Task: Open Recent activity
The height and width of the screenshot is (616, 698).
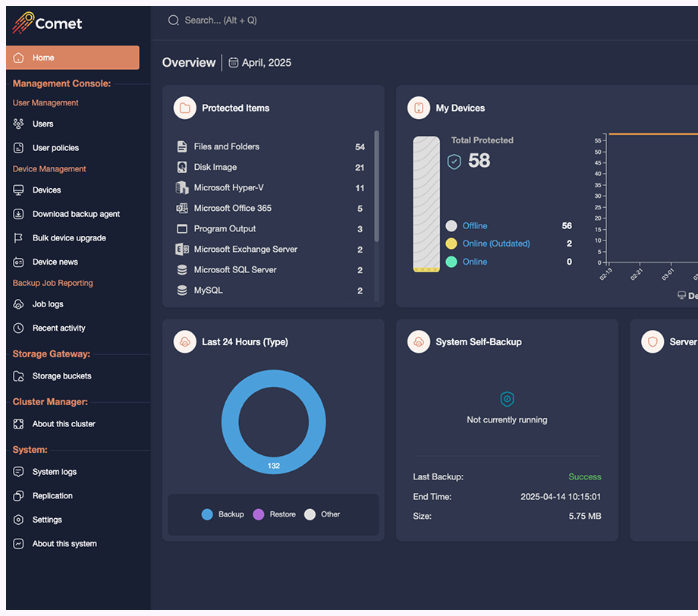Action: tap(58, 328)
